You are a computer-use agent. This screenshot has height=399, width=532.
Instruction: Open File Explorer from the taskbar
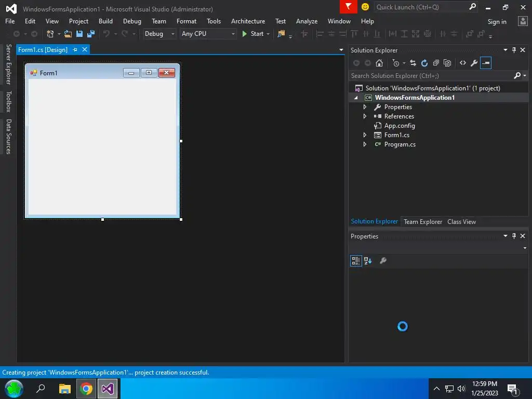[x=64, y=389]
